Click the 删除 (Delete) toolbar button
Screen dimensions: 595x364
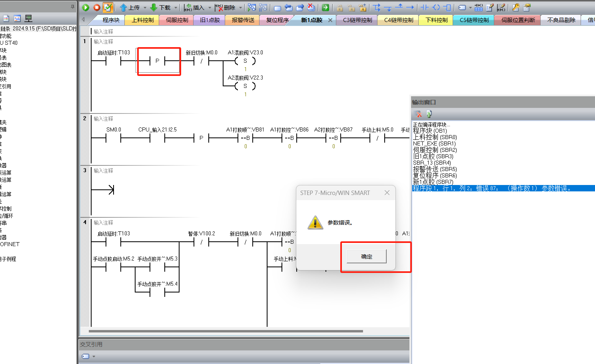225,8
